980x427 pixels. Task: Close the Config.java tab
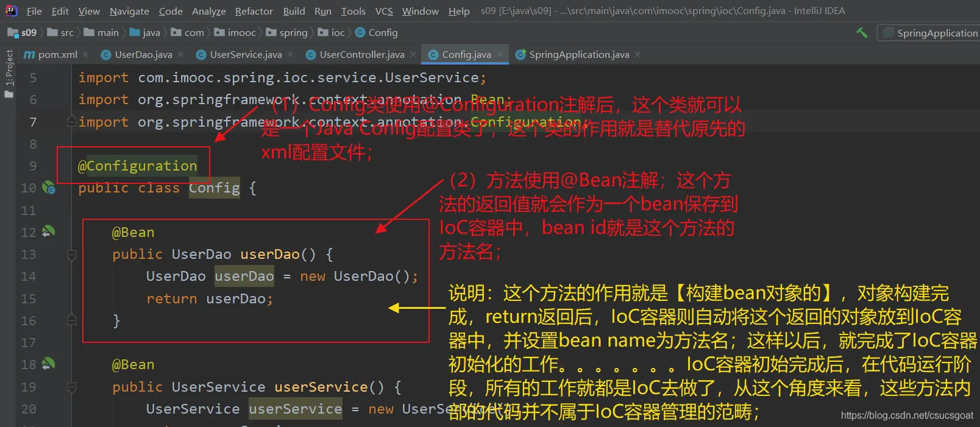[500, 54]
